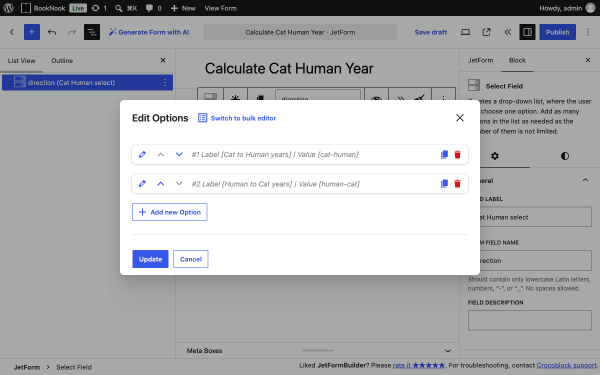Delete option #2 Human to Cat years
Viewport: 600px width, 375px height.
457,184
